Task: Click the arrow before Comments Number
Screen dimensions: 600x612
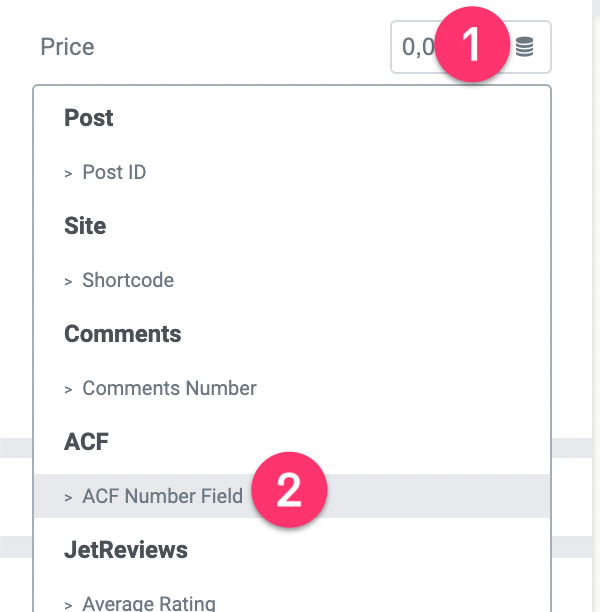Action: point(68,390)
